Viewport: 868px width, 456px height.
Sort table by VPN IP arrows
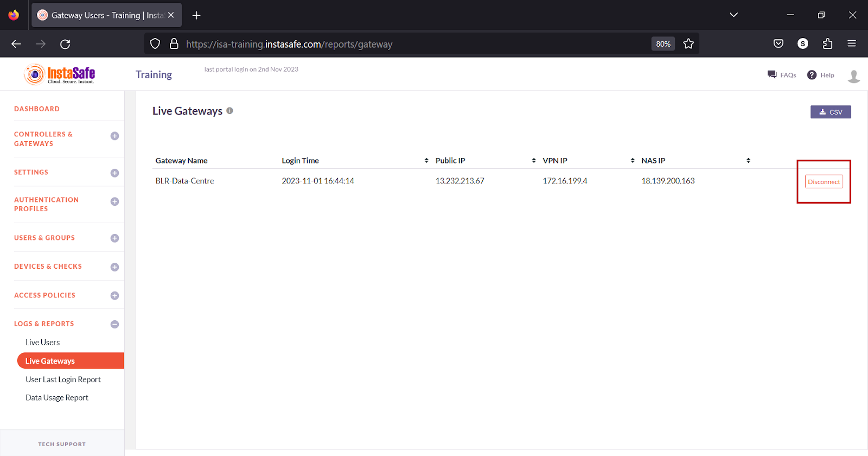pyautogui.click(x=633, y=161)
